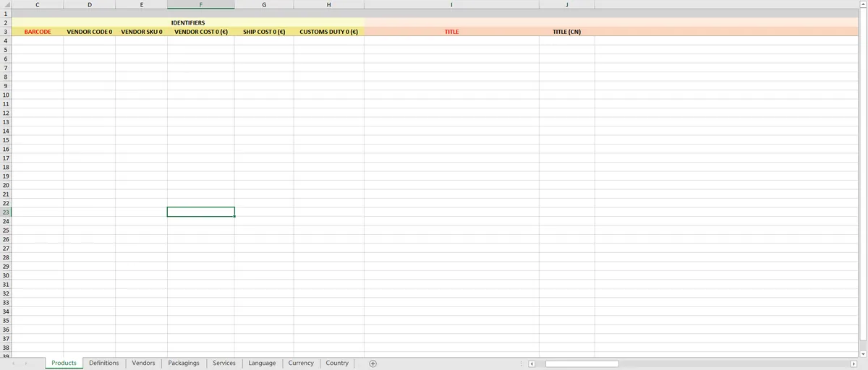Select the TITLE (CN) header cell
Screen dimensions: 868x370
[567, 32]
